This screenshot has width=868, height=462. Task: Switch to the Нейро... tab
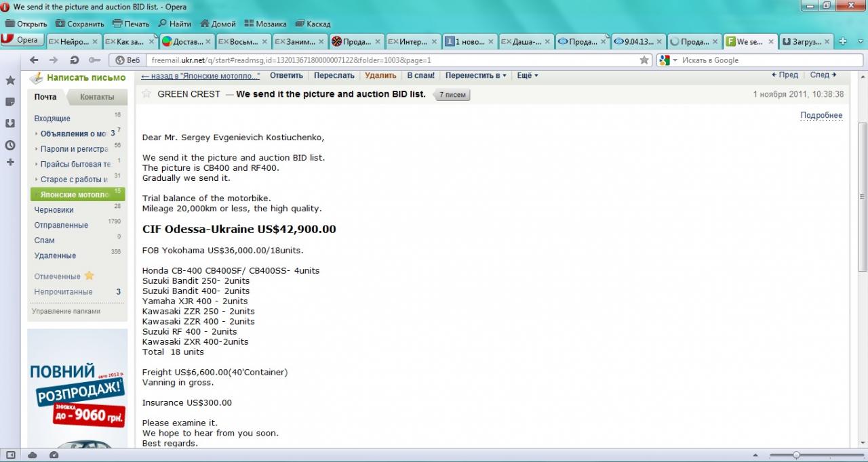click(73, 41)
